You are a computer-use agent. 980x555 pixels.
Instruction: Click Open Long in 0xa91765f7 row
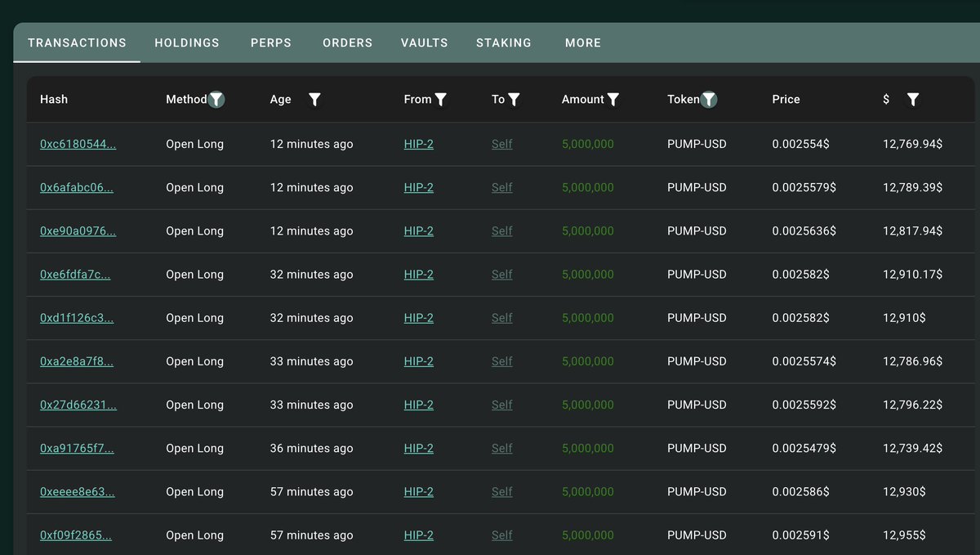pos(194,448)
